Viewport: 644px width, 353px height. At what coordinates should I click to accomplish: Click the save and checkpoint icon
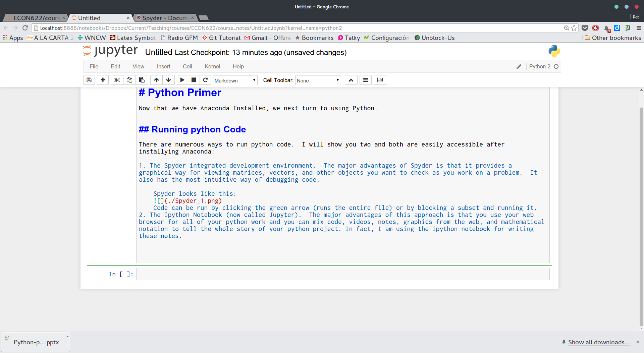(x=89, y=80)
